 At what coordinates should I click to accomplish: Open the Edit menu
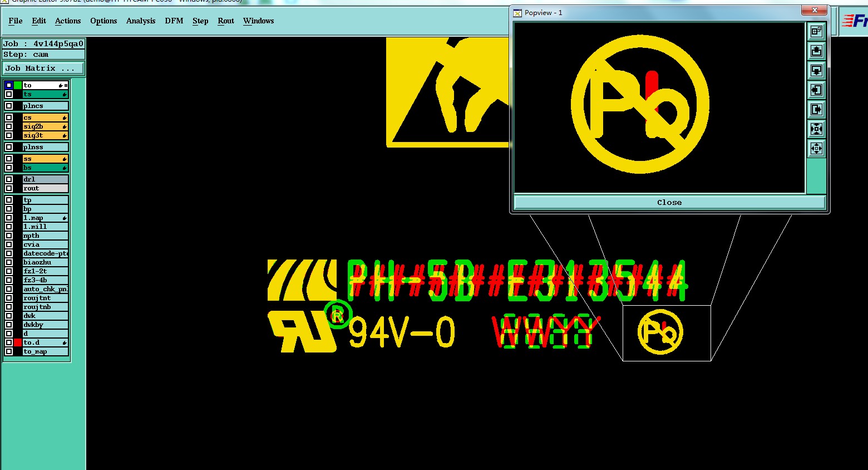click(39, 21)
